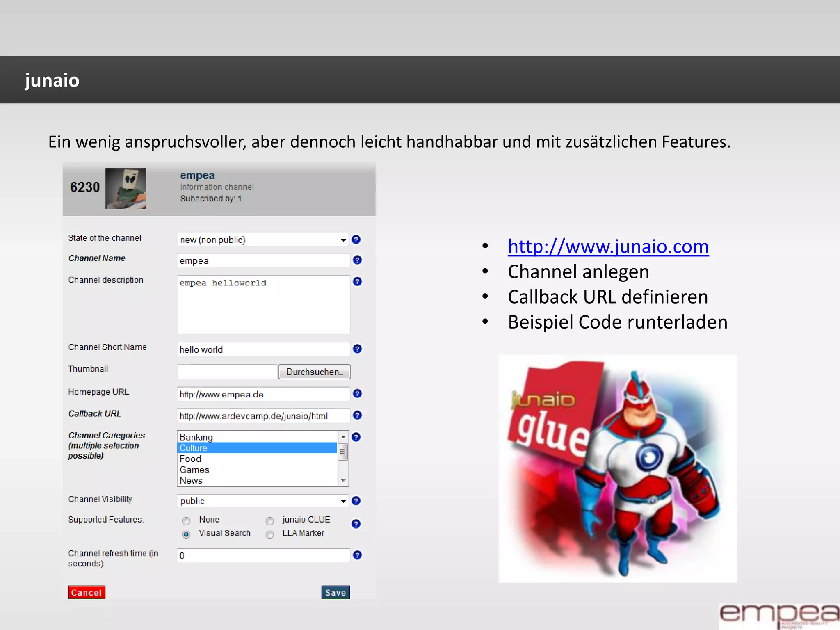Screen dimensions: 840x630
Task: Click the empea channel title link
Action: tap(197, 175)
